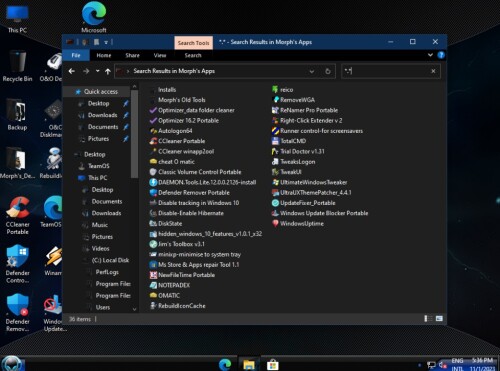Select Trial Doctor v1.31
Screen dimensions: 500x371
[298, 151]
